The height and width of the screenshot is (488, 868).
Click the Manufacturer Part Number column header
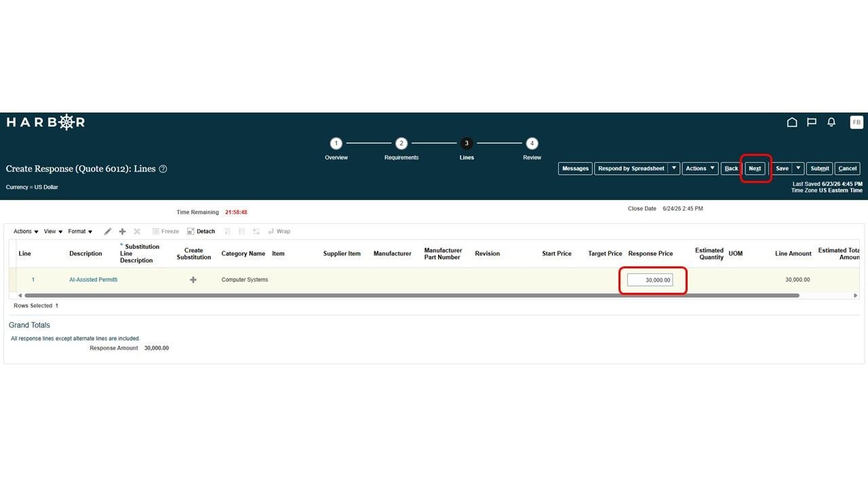click(443, 253)
